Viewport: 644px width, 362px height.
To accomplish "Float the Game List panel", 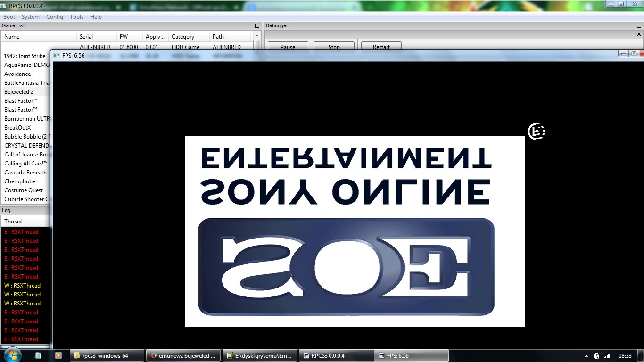I will click(x=257, y=26).
